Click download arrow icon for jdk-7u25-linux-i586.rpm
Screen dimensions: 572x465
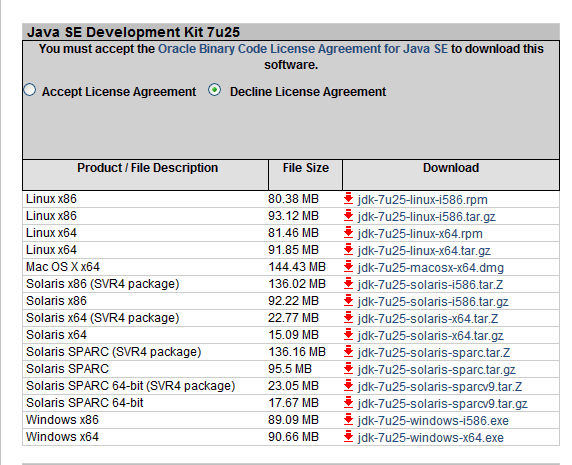[348, 198]
